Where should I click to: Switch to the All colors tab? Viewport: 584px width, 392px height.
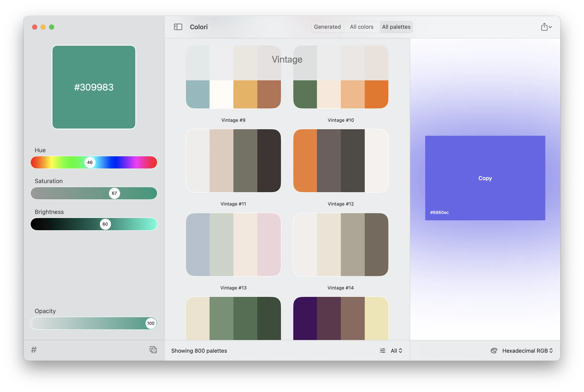pos(362,27)
